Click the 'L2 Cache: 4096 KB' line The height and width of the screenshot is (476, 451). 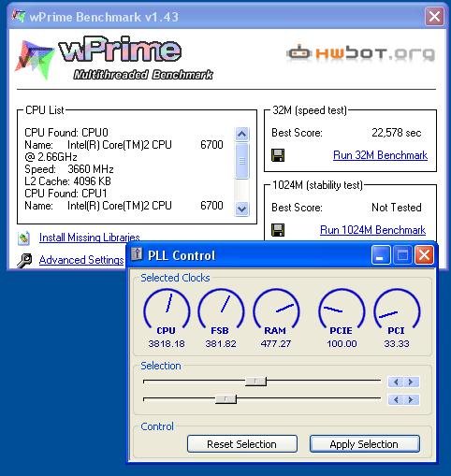coord(67,181)
